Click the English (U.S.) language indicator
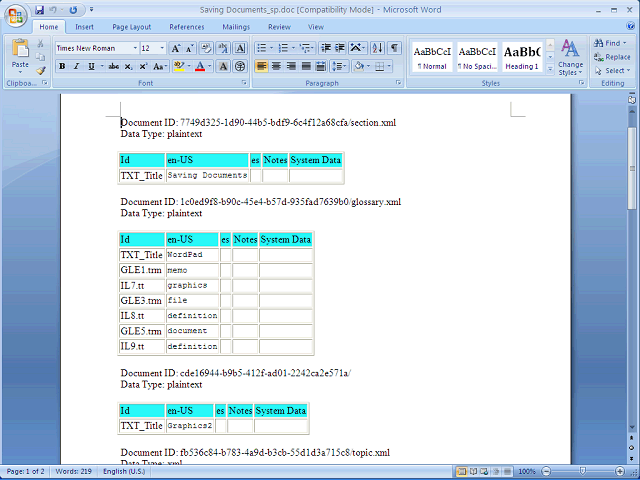640x480 pixels. point(124,471)
